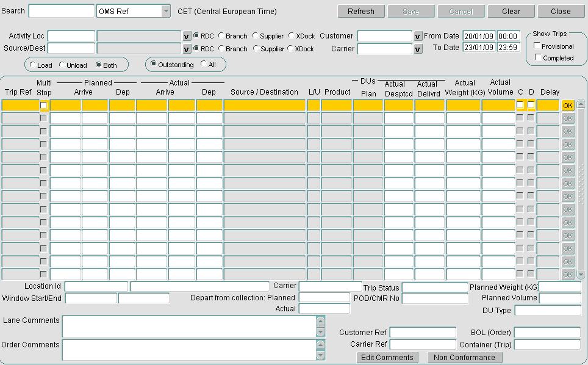The image size is (588, 365).
Task: Click the Lane Comments scroll down arrow
Action: tap(321, 333)
